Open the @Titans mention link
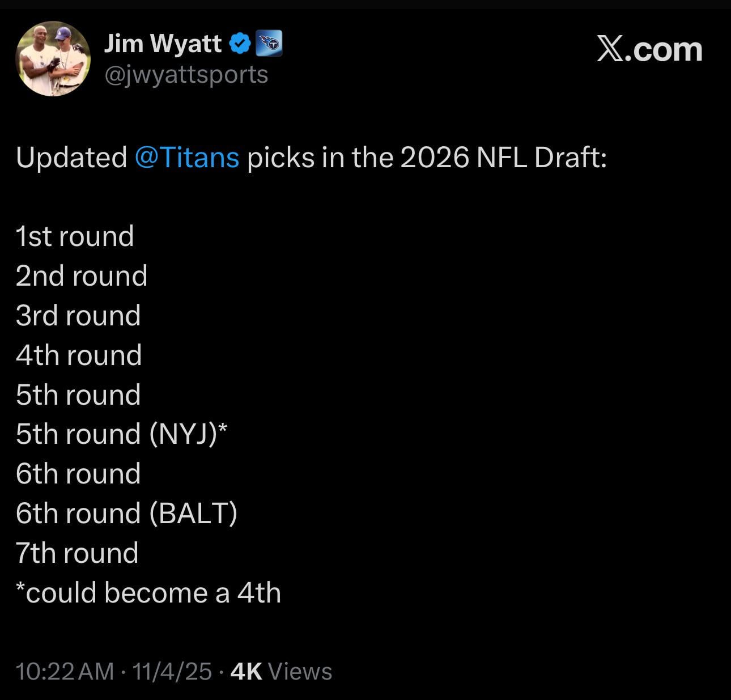 pos(187,158)
